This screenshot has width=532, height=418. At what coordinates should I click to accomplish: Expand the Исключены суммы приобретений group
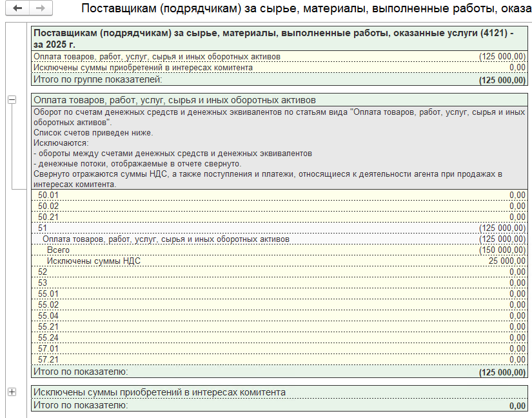[x=12, y=392]
